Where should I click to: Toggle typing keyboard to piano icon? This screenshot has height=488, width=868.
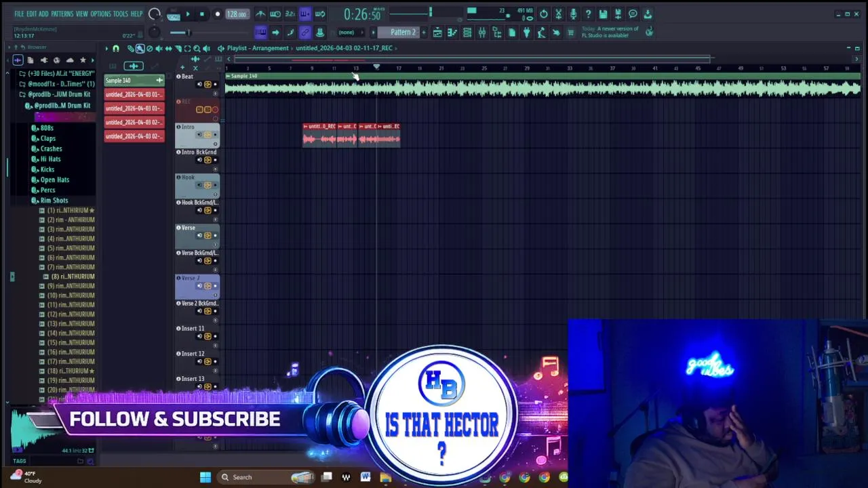pyautogui.click(x=260, y=32)
